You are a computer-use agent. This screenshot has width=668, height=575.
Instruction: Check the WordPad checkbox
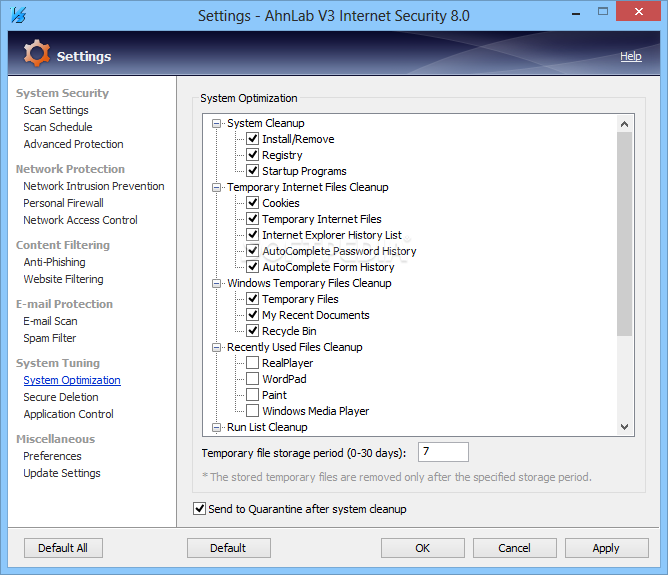253,379
